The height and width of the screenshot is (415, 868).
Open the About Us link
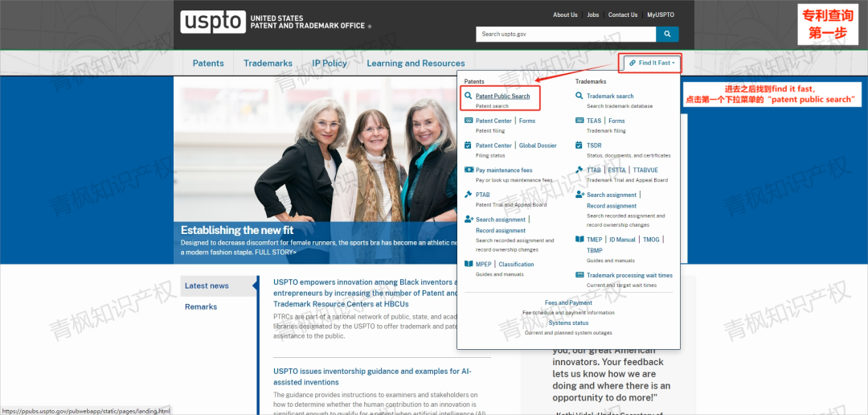tap(565, 15)
